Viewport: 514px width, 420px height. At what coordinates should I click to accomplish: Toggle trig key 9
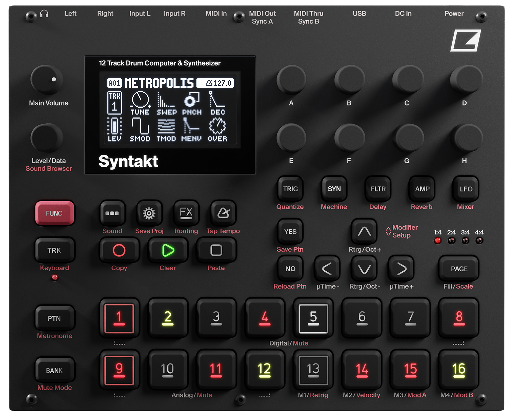click(119, 370)
